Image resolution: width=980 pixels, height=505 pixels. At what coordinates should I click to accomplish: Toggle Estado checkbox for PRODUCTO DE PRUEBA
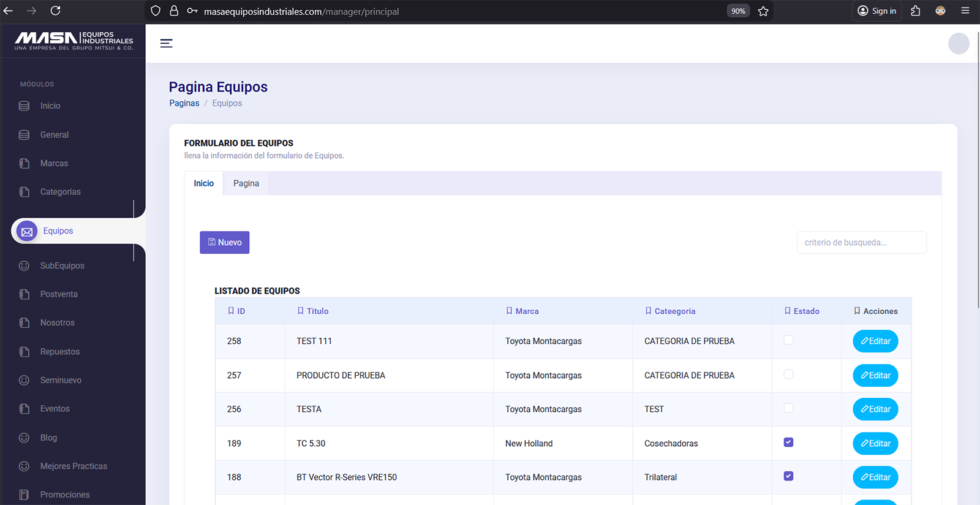(x=788, y=374)
